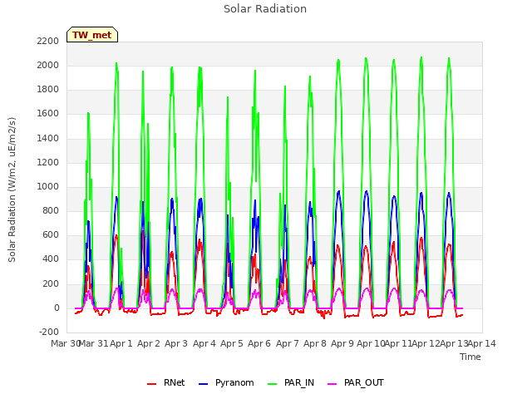Click the Apr 4 x-axis tick label
Screen dimensions: 532x399
tap(204, 343)
